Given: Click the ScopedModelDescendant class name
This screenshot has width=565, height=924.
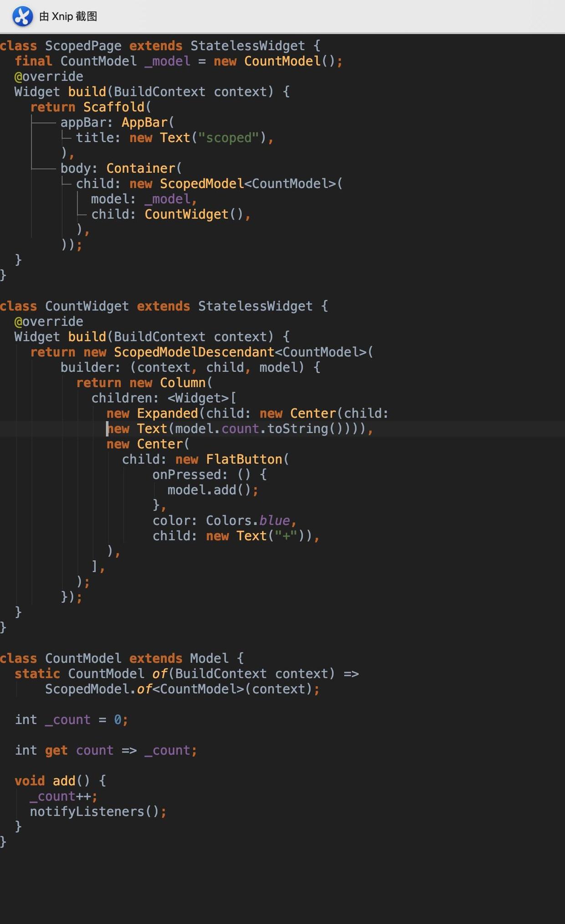Looking at the screenshot, I should point(194,352).
